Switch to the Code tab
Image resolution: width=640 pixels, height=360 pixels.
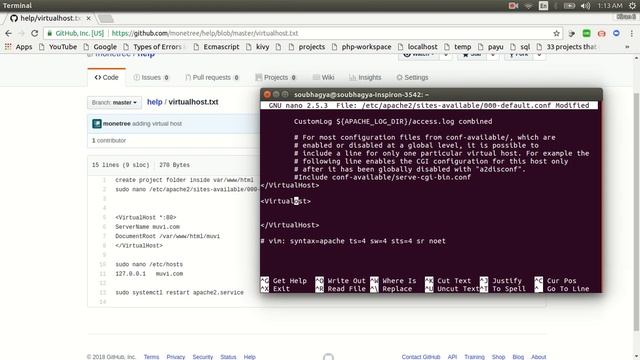[x=107, y=77]
